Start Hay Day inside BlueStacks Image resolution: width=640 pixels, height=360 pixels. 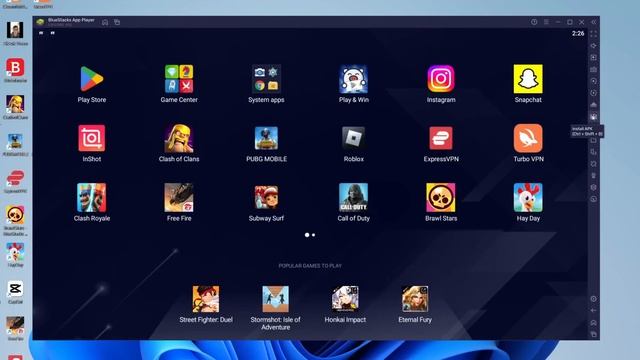528,198
